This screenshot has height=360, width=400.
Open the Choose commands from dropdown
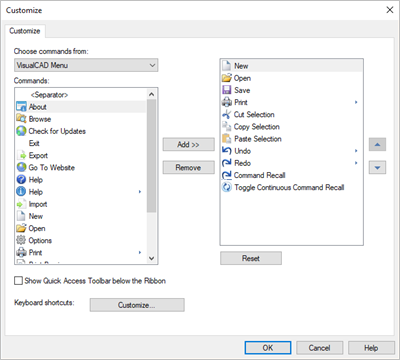tap(86, 65)
